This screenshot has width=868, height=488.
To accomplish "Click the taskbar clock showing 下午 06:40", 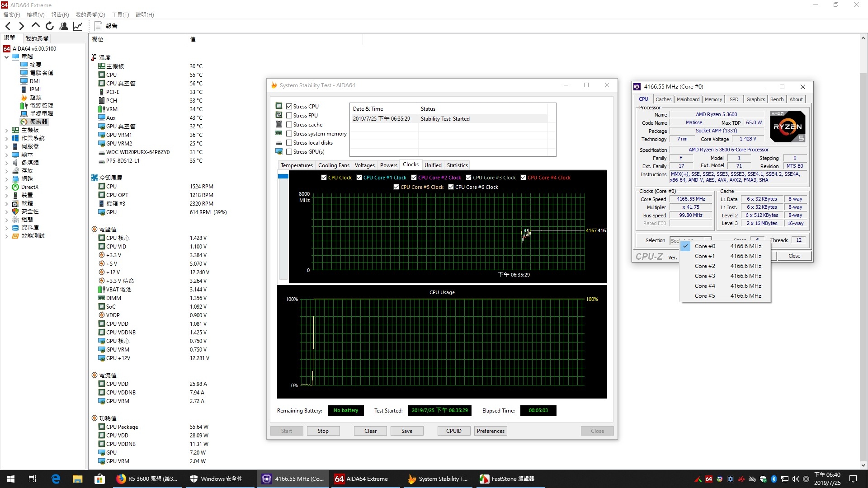I will pyautogui.click(x=827, y=479).
